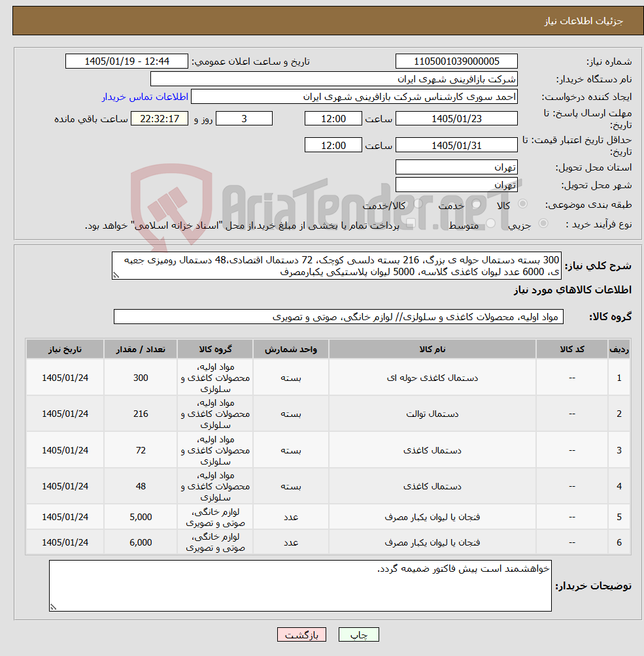This screenshot has height=656, width=644.
Task: Click the delivery province field تهران
Action: pos(456,167)
